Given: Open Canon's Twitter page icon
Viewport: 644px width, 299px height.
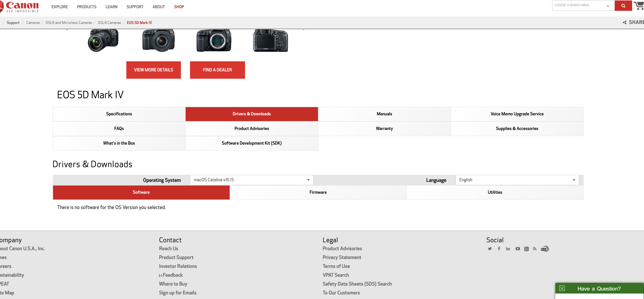Looking at the screenshot, I should [490, 249].
